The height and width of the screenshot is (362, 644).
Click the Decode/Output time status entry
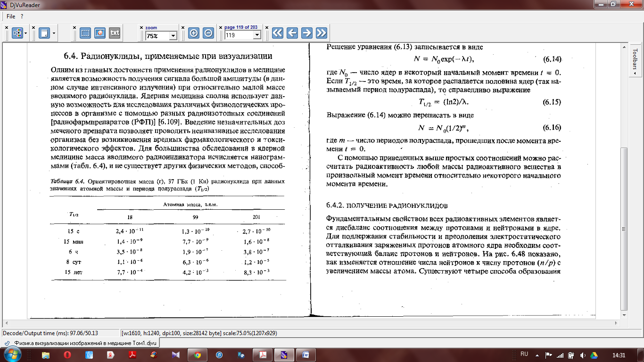pos(50,333)
